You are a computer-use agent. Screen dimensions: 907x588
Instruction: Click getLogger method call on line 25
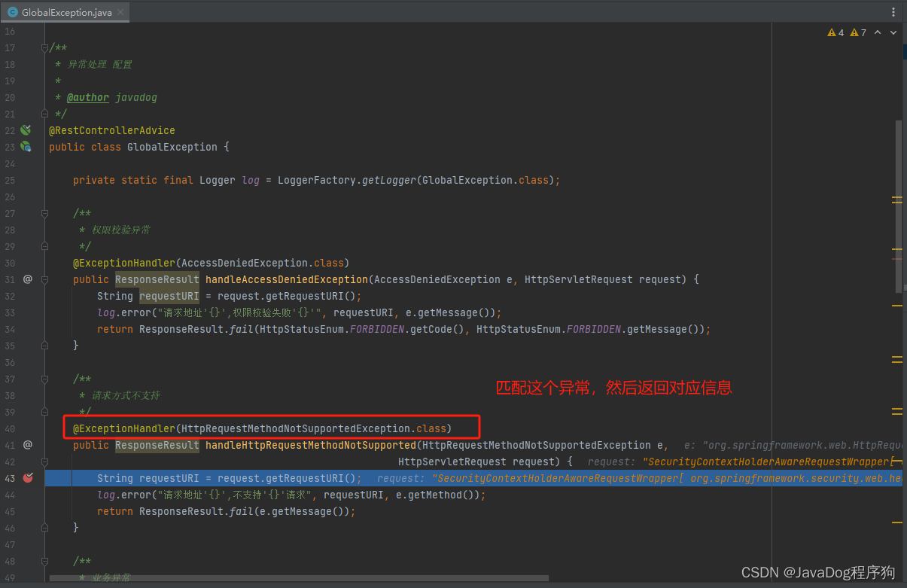coord(389,180)
